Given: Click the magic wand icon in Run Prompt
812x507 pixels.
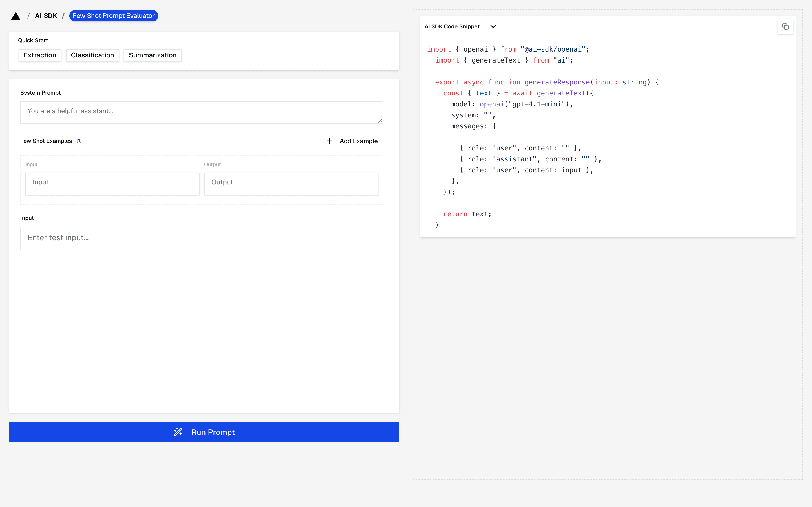Looking at the screenshot, I should tap(178, 432).
